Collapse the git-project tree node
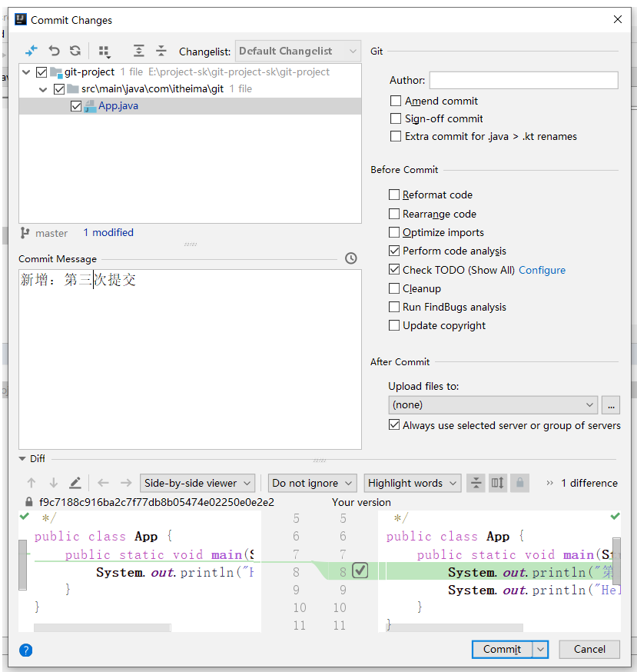Viewport: 637px width, 672px height. coord(27,72)
